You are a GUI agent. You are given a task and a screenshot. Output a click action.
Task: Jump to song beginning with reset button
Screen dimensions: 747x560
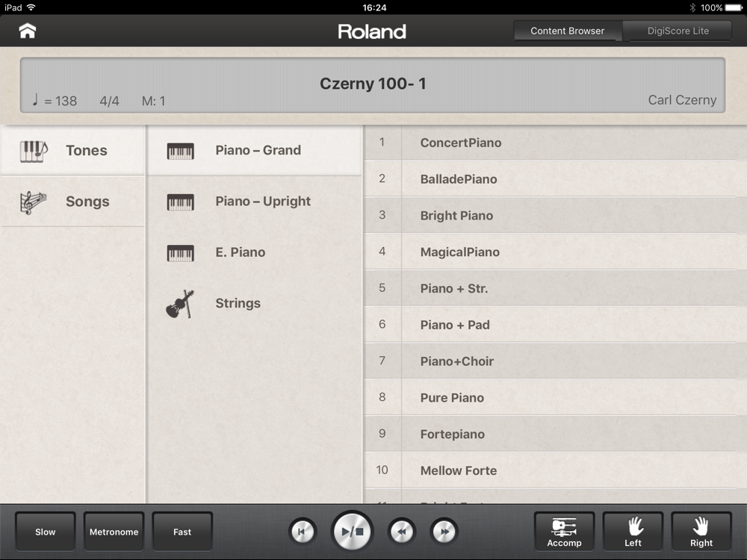(302, 532)
